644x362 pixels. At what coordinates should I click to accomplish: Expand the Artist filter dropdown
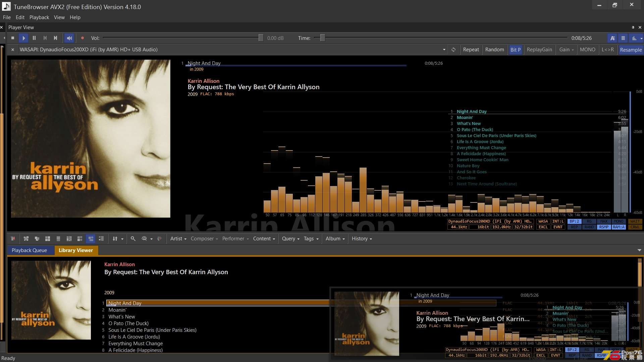(178, 239)
